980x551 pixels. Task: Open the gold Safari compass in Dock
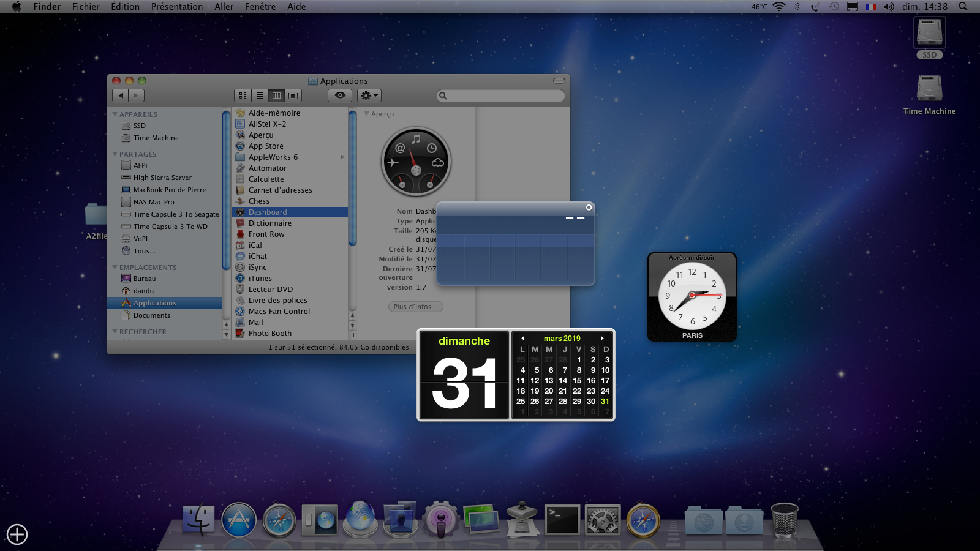(643, 520)
